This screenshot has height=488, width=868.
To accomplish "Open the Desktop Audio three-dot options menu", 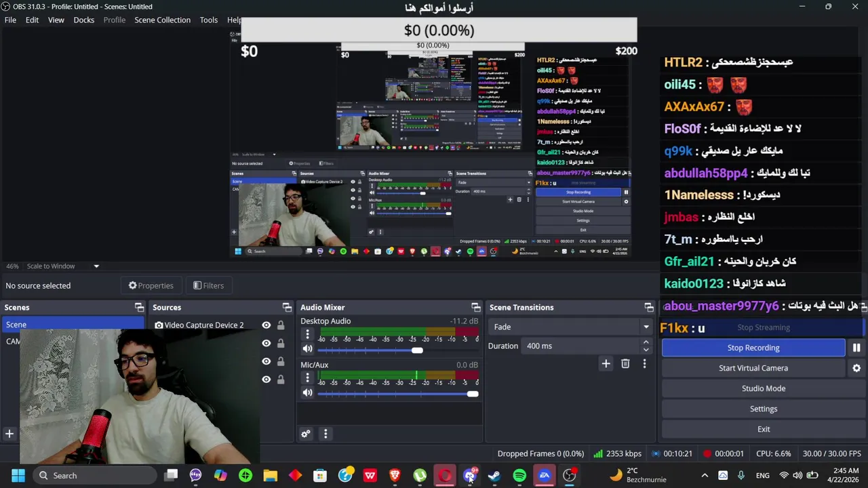I will point(307,334).
